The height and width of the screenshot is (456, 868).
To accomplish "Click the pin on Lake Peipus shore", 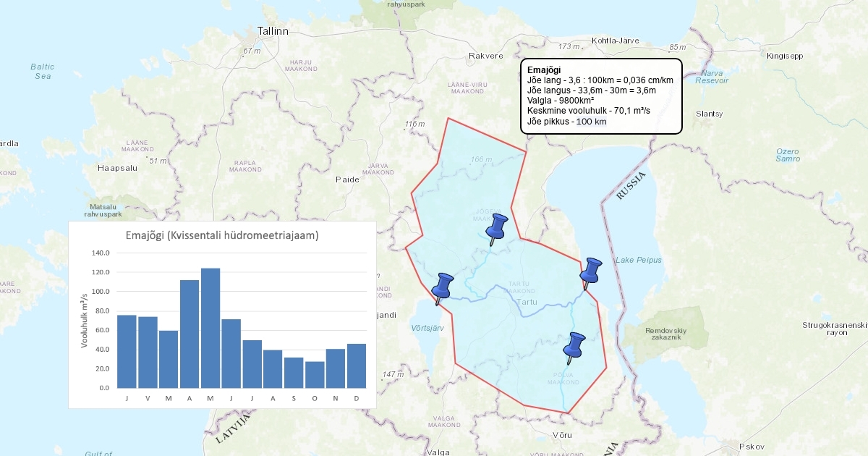I will 590,272.
